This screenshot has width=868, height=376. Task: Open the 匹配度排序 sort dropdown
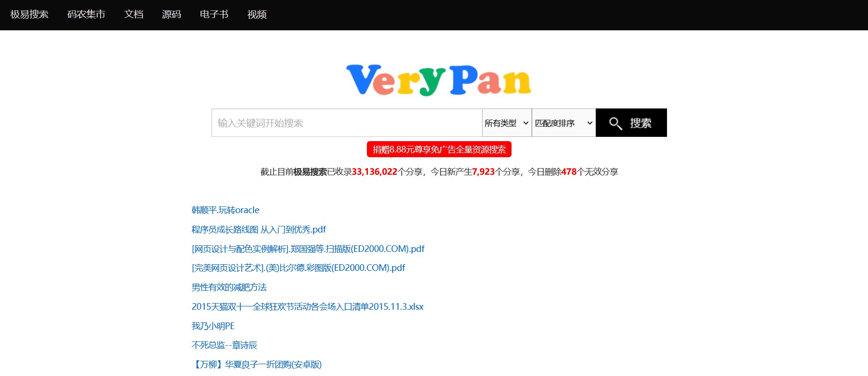coord(564,123)
